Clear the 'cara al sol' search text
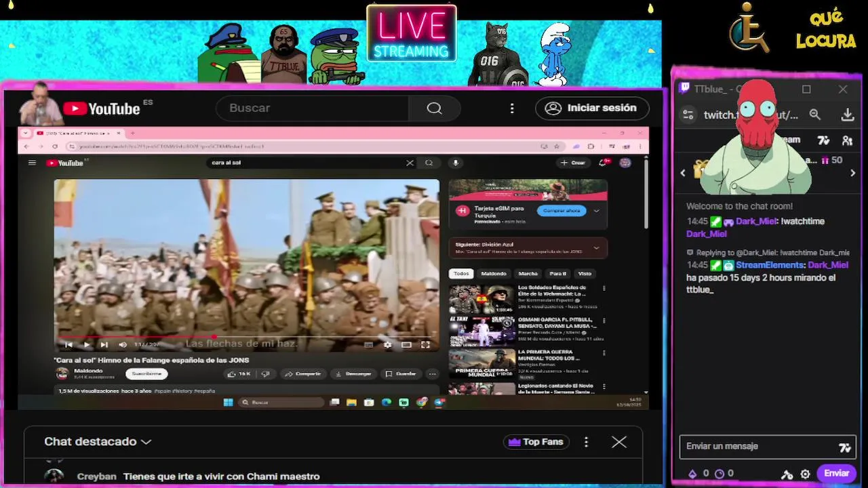Screen dimensions: 868x488 (410, 163)
